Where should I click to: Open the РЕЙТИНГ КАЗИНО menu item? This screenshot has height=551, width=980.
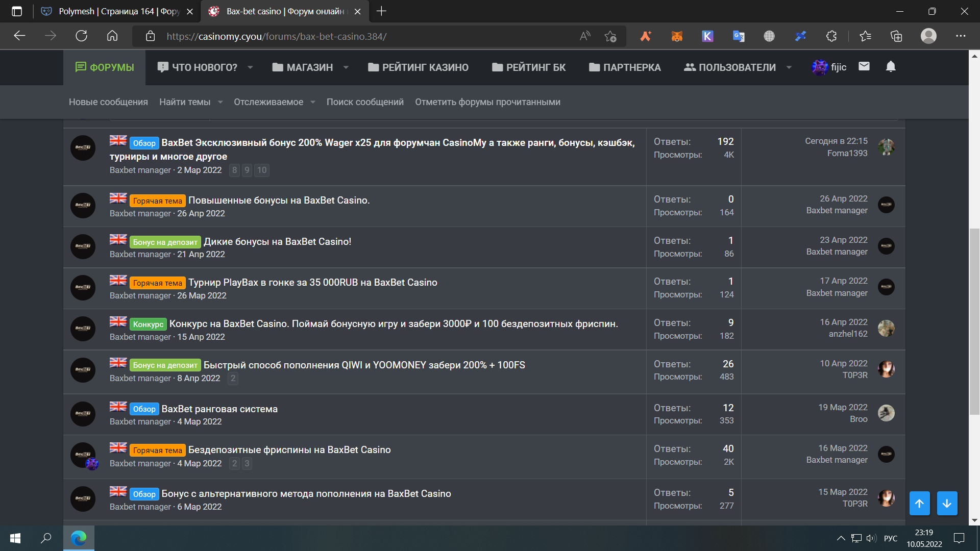click(418, 67)
